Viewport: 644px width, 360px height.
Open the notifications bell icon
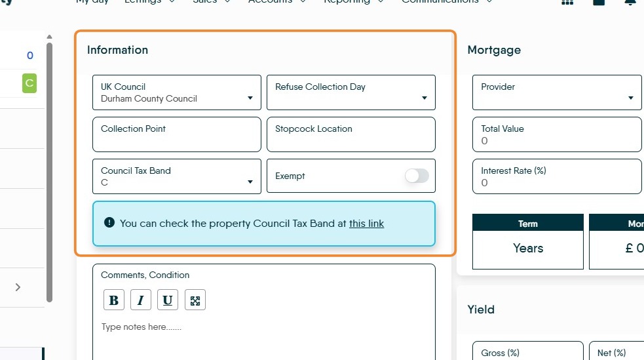coord(630,2)
